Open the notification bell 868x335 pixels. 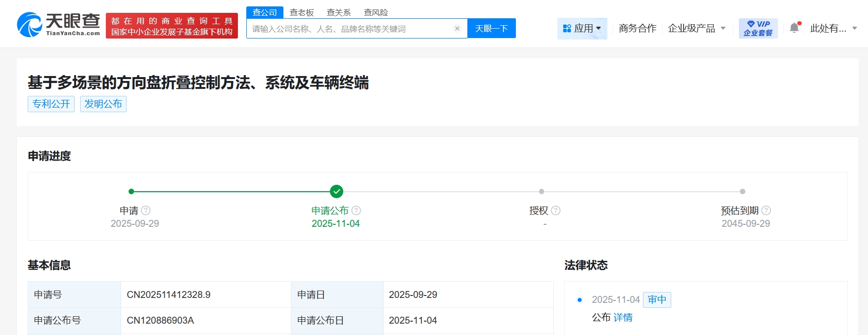tap(794, 28)
